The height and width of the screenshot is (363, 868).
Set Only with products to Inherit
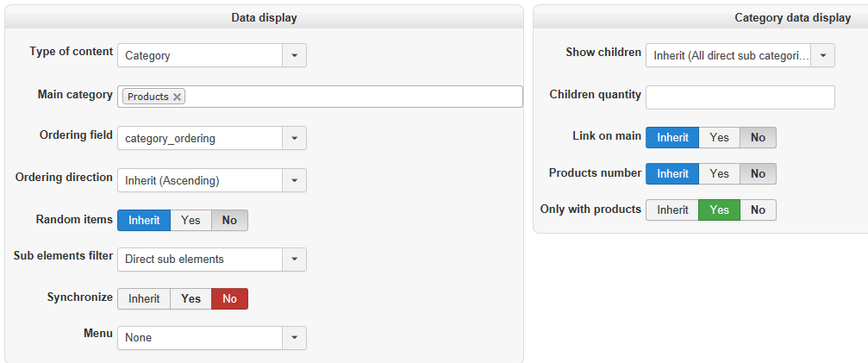[x=672, y=210]
